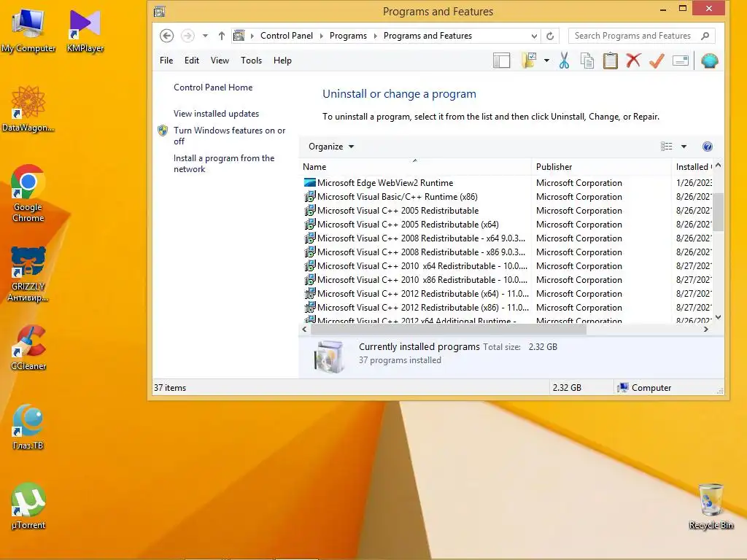The image size is (747, 560).
Task: Go back with the Back arrow
Action: (166, 36)
